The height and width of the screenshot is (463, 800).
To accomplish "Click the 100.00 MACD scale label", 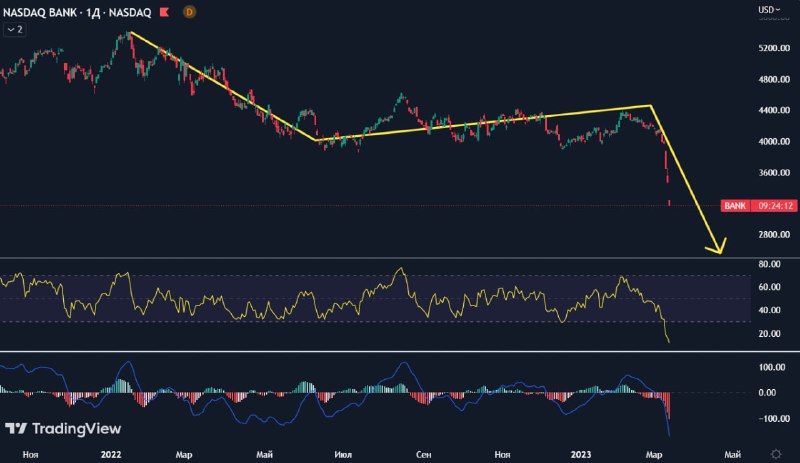I will pyautogui.click(x=772, y=367).
